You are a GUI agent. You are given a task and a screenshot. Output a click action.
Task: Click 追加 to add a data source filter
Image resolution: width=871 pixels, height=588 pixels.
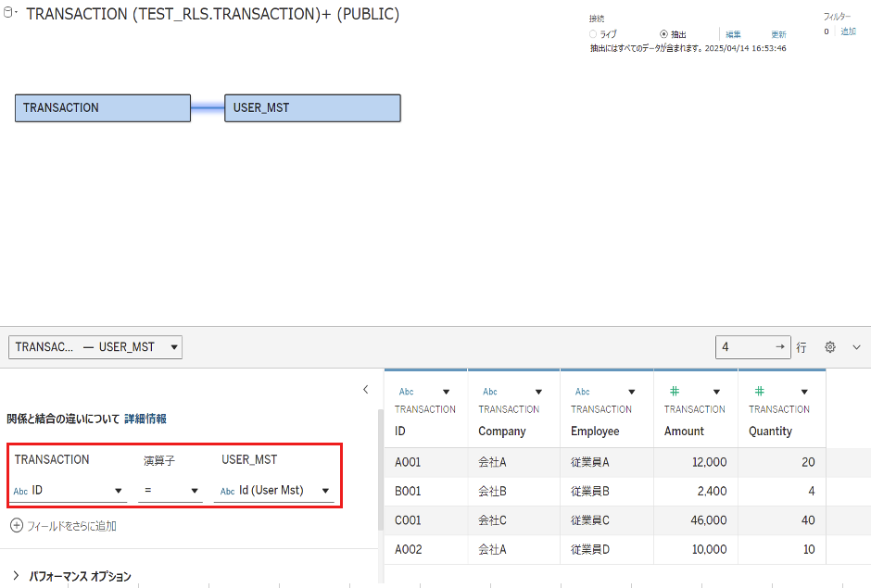pyautogui.click(x=849, y=31)
